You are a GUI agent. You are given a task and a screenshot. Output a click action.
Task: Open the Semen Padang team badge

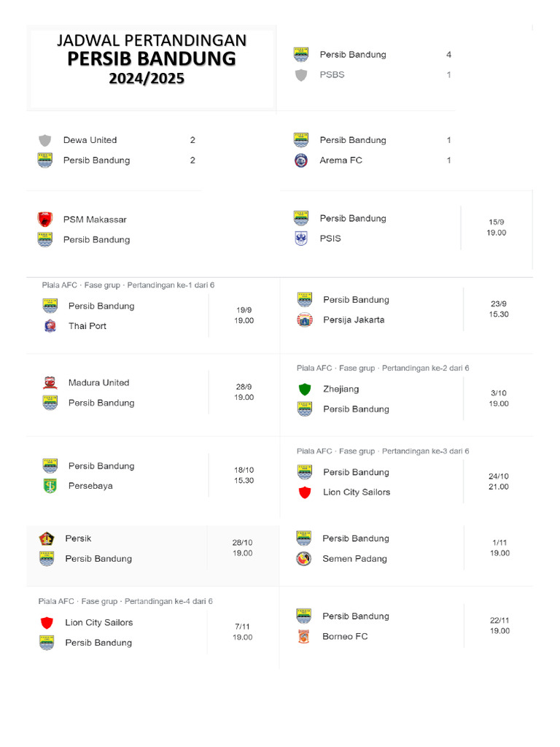coord(304,559)
